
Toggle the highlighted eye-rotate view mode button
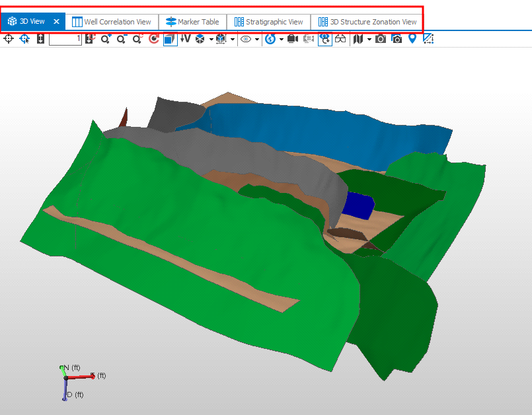pyautogui.click(x=324, y=39)
